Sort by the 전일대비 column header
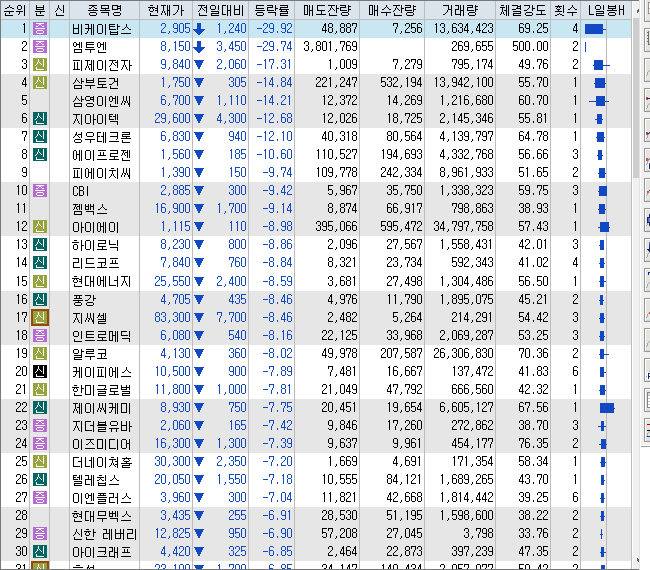Image resolution: width=650 pixels, height=570 pixels. click(221, 10)
